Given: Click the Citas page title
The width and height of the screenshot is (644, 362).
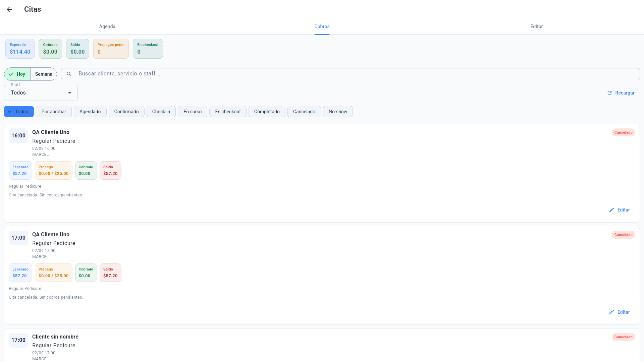Looking at the screenshot, I should [x=33, y=9].
